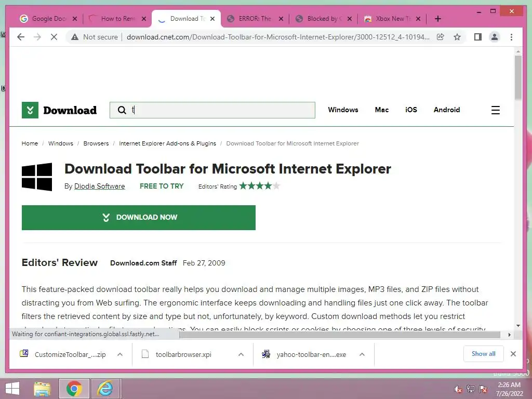Click Show all downloads button
Screen dimensions: 532x399
[483, 354]
